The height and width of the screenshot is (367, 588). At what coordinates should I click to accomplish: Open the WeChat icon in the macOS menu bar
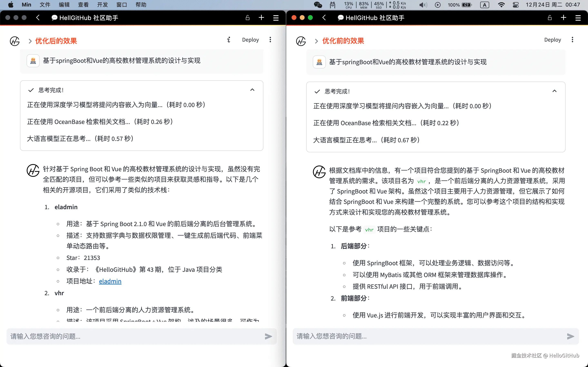(318, 5)
